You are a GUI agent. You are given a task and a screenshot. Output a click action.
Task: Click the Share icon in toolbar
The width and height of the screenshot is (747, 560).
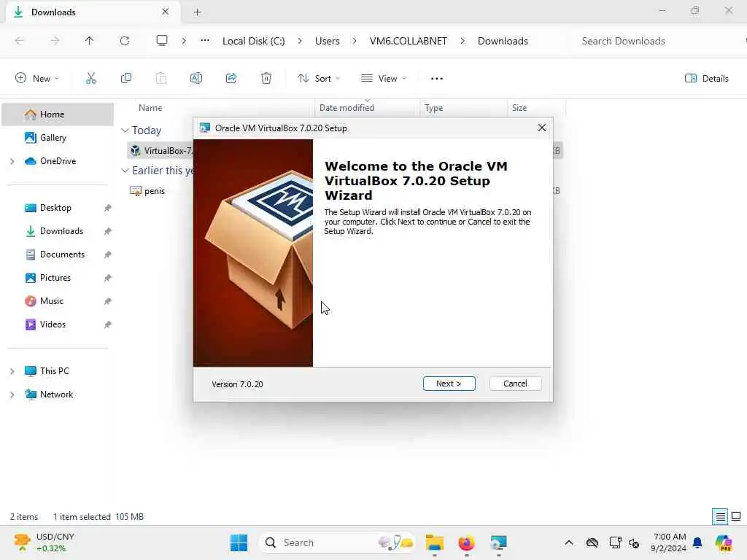tap(231, 78)
